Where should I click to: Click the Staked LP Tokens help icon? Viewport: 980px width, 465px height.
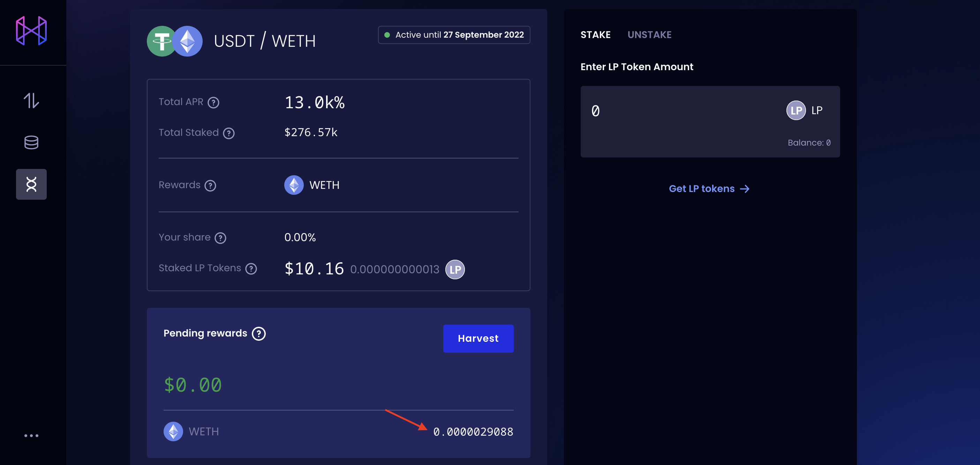click(251, 269)
